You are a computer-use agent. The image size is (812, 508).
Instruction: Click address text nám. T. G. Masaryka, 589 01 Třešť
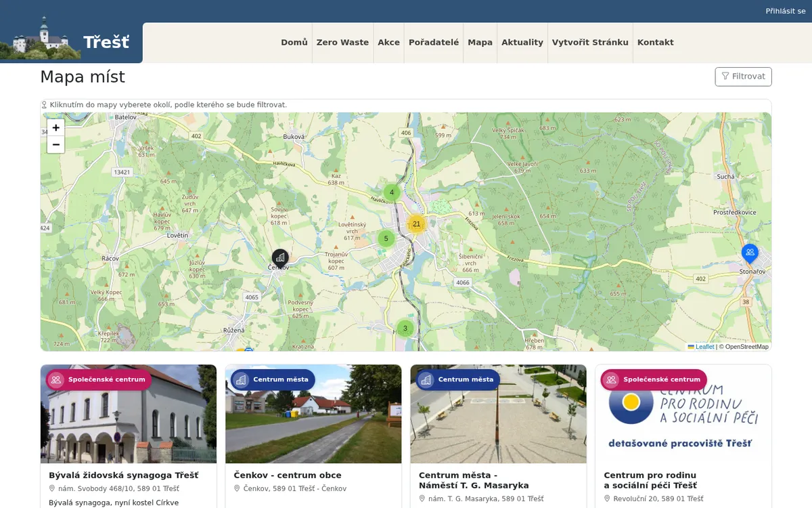coord(486,499)
